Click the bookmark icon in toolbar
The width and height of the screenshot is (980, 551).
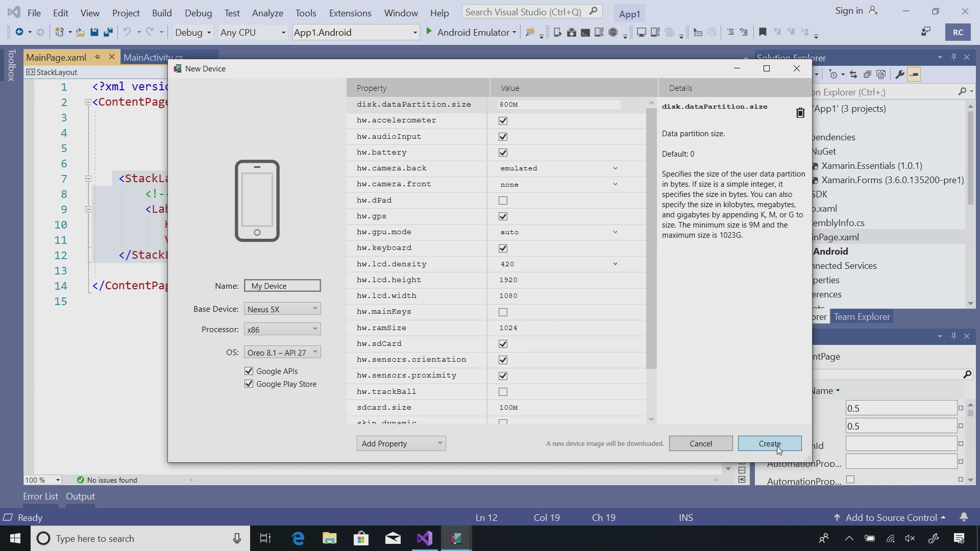763,32
